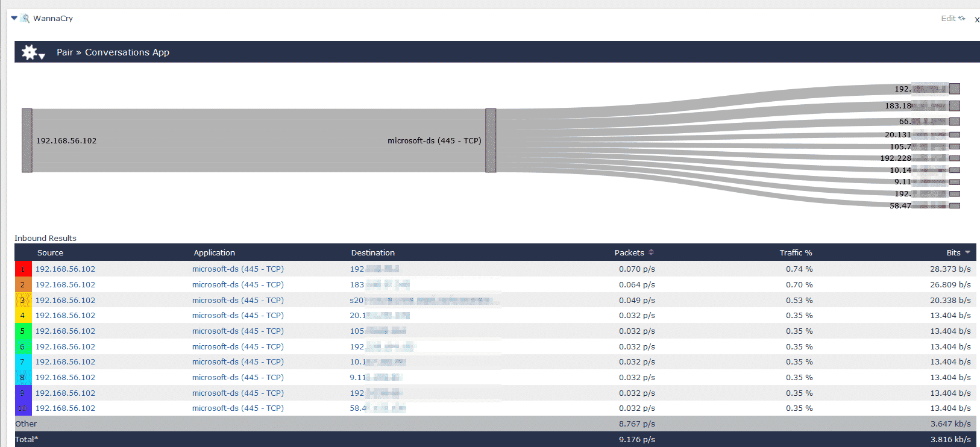The width and height of the screenshot is (980, 447).
Task: Click the 0.74 % traffic value
Action: coord(799,269)
